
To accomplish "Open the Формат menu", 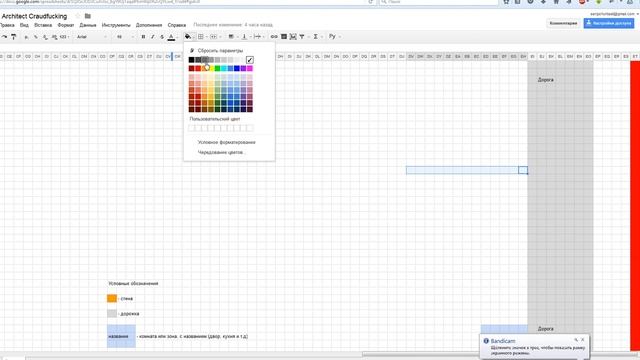I will click(x=66, y=25).
